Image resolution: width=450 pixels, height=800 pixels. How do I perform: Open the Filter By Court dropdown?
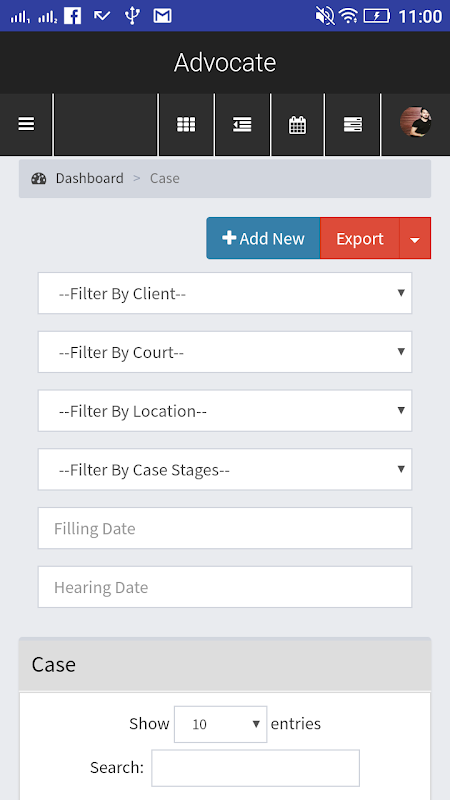[x=225, y=352]
